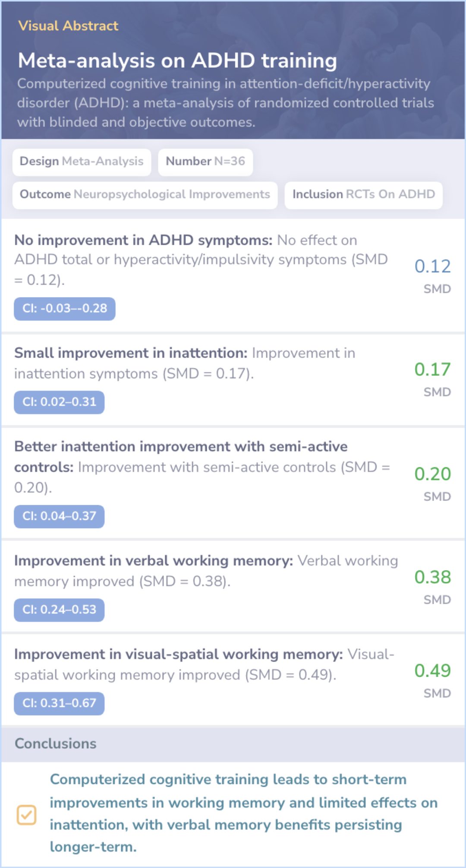Click the Meta-analysis on ADHD training title

[177, 60]
